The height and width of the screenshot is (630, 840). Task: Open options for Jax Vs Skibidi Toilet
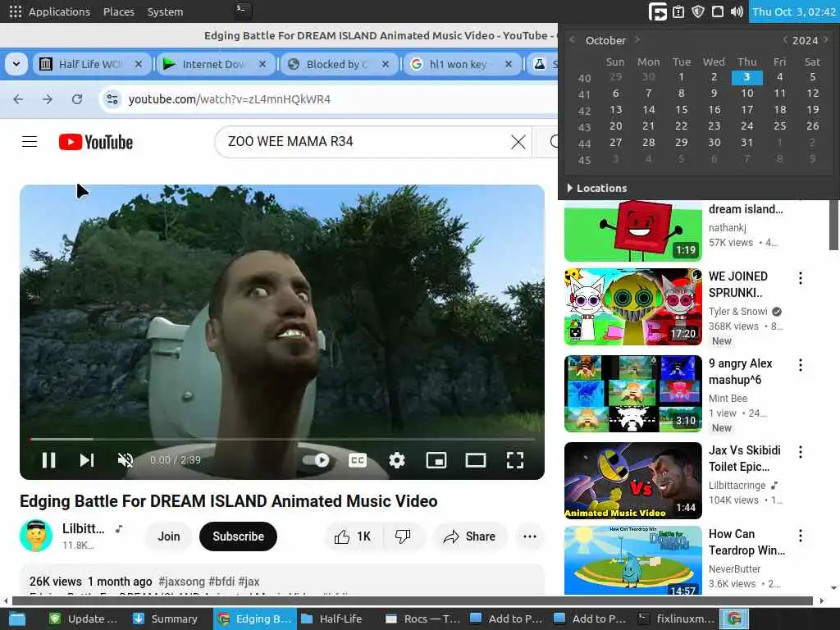point(801,452)
